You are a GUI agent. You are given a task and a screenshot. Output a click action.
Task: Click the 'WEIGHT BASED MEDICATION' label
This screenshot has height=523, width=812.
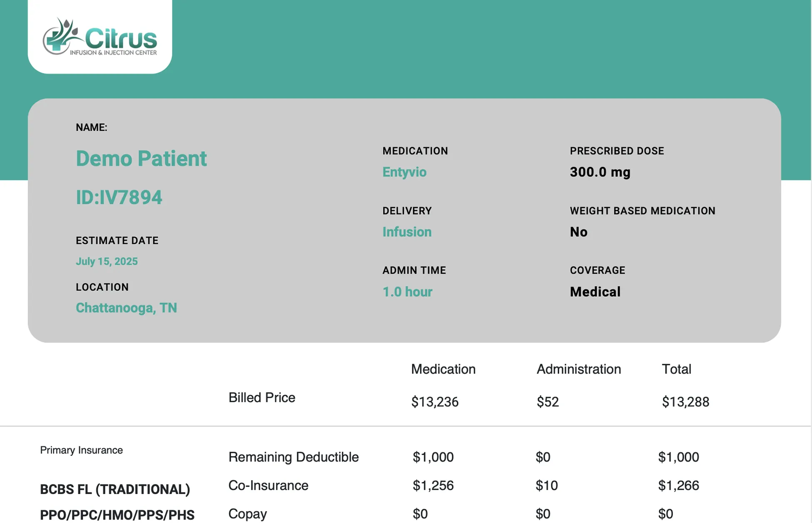[x=643, y=211]
